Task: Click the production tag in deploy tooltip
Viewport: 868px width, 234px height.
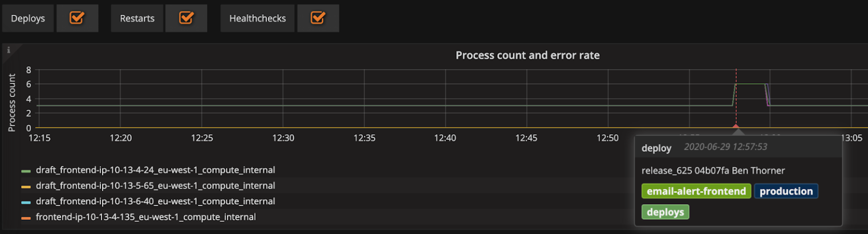Action: tap(786, 191)
